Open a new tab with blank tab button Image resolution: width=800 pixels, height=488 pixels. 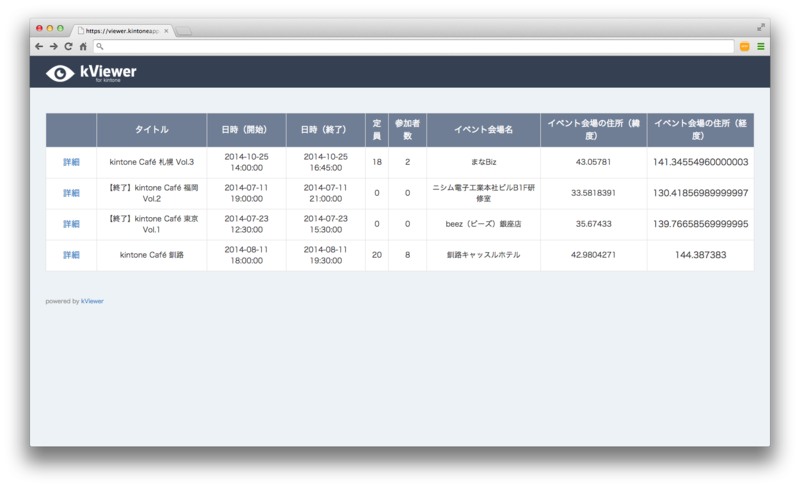tap(184, 31)
